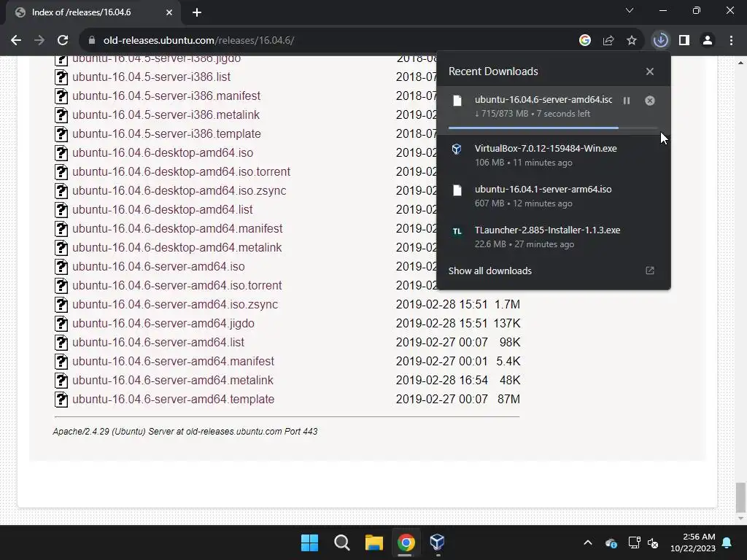Open ubuntu-16.04.6-server-amd64.jigdo link

click(x=163, y=323)
